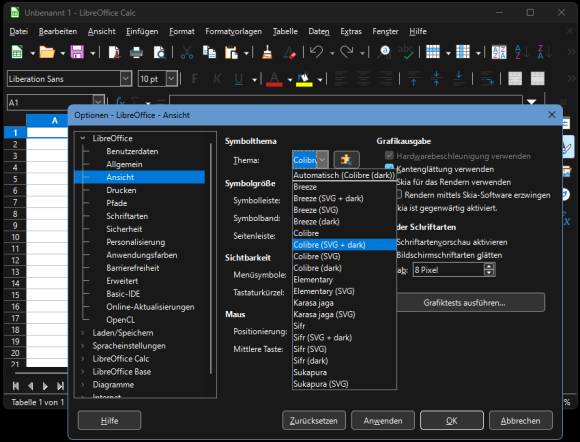The width and height of the screenshot is (580, 442).
Task: Export as PDF toolbar icon
Action: tap(114, 52)
